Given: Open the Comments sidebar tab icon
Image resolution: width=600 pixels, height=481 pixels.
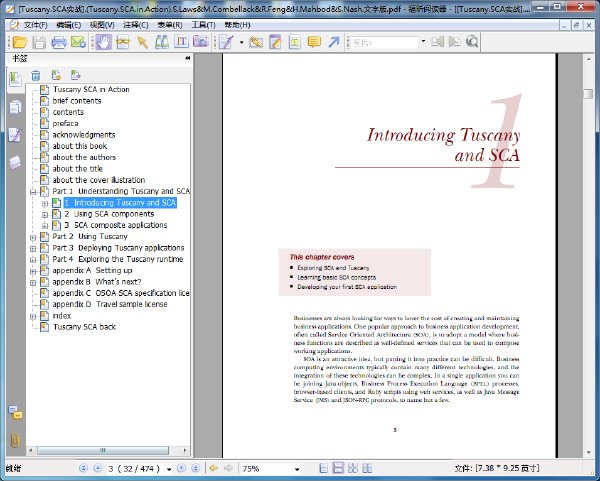Looking at the screenshot, I should tap(15, 413).
